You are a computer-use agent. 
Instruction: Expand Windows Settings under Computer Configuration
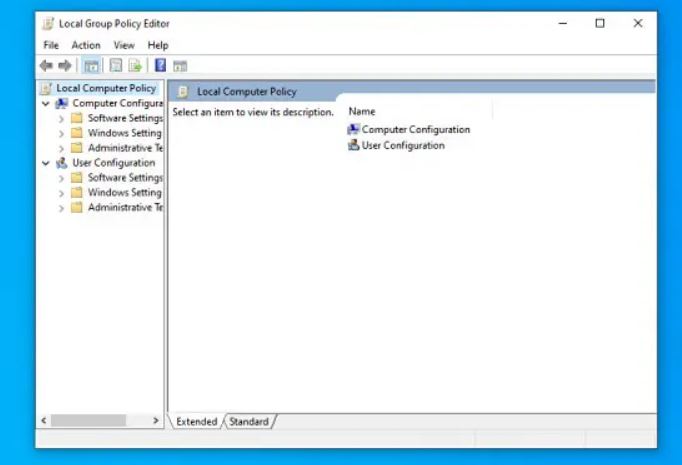point(61,134)
